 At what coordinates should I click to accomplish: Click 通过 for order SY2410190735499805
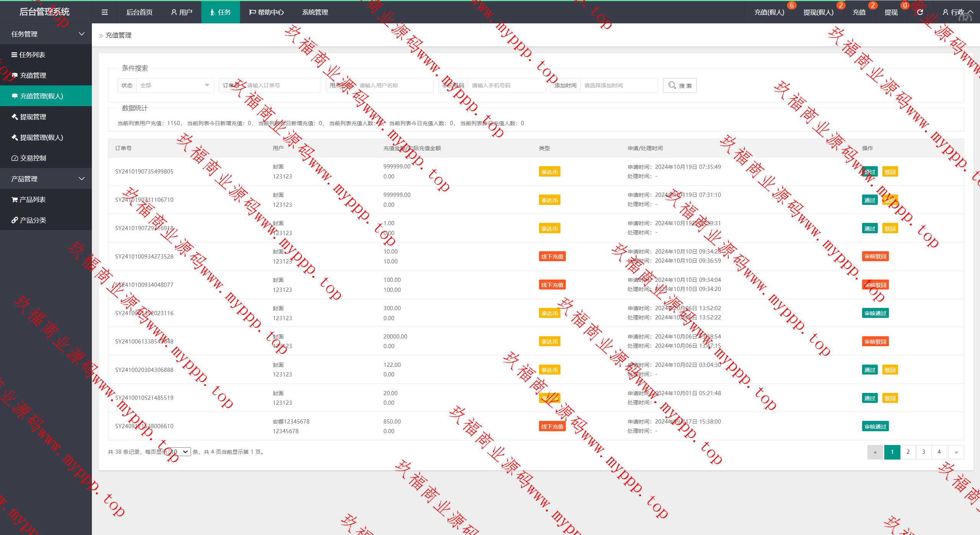869,172
